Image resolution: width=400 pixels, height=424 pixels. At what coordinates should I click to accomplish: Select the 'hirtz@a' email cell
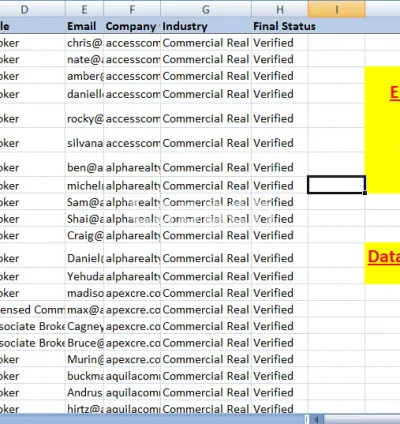[84, 408]
